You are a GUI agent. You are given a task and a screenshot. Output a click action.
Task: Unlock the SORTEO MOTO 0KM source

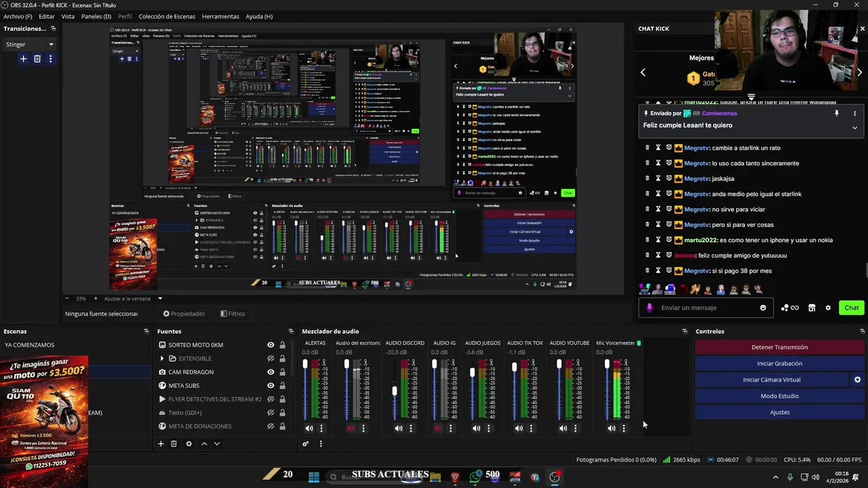point(282,345)
